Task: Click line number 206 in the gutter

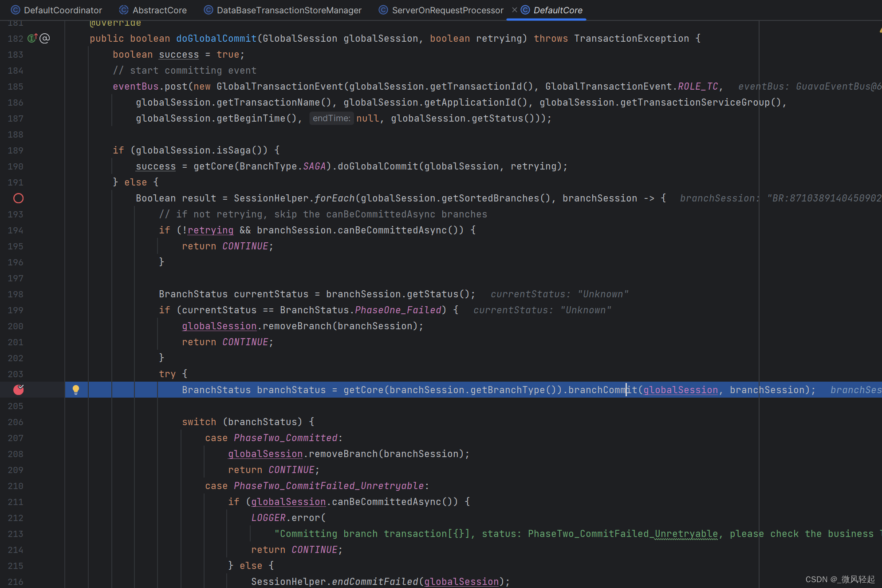Action: 16,422
